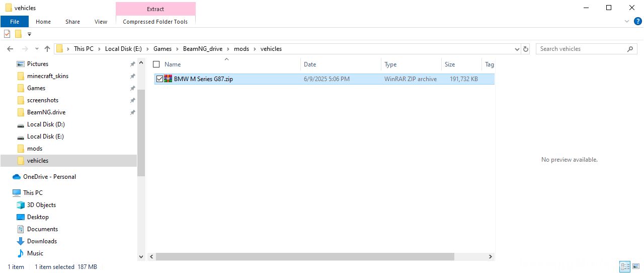Open Music in the navigation pane
The image size is (644, 273).
pyautogui.click(x=35, y=253)
